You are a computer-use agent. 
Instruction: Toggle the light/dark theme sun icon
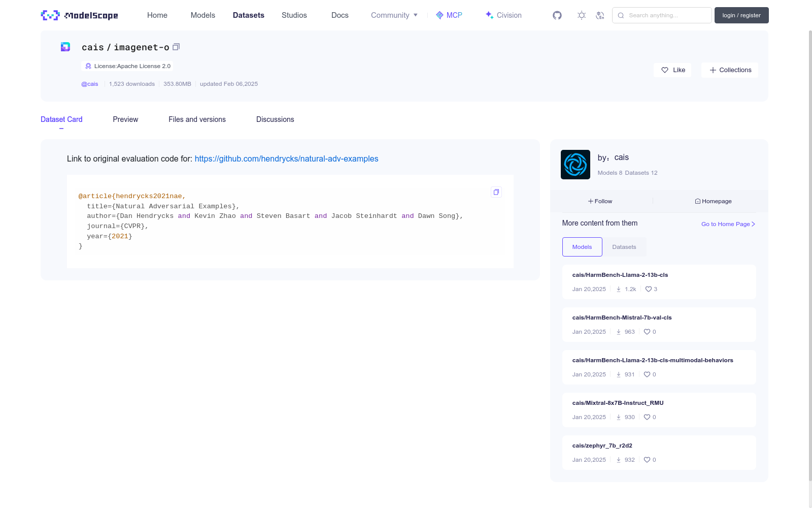point(582,15)
